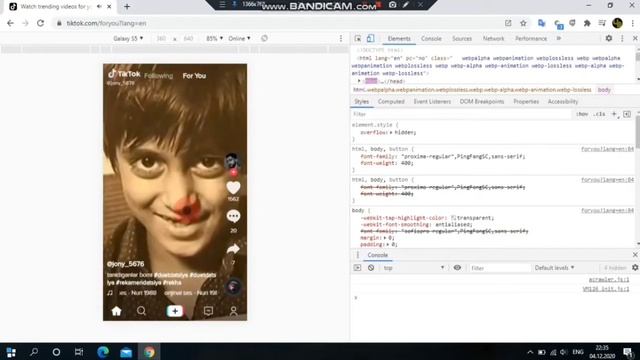The height and width of the screenshot is (360, 640).
Task: Open the Console tab in DevTools
Action: click(x=431, y=39)
